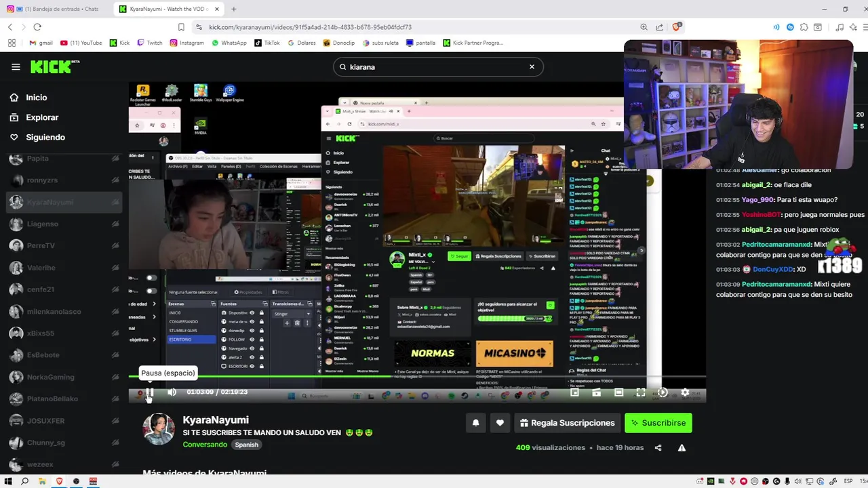Open the KyaraNayumi channel name link
868x488 pixels.
pos(216,420)
